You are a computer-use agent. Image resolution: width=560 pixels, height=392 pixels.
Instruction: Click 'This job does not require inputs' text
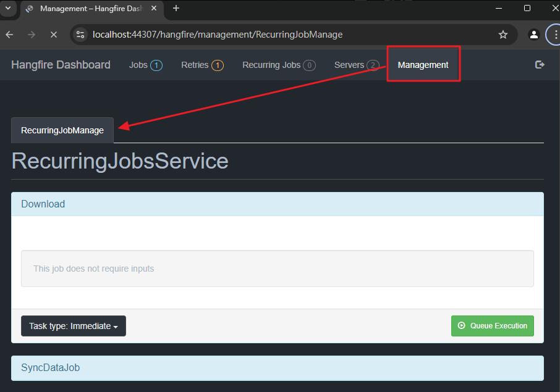pos(94,269)
